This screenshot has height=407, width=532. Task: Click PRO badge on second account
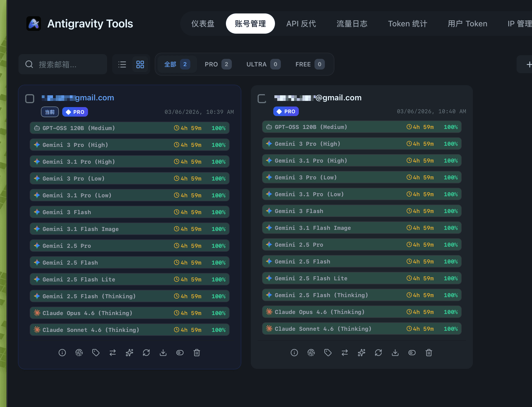(286, 111)
